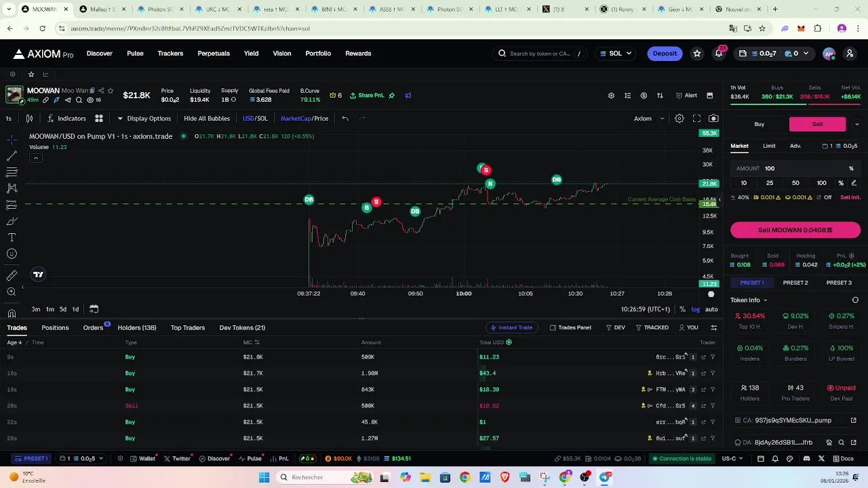The width and height of the screenshot is (868, 488).
Task: Filter trades by TRACKED wallets
Action: (x=652, y=327)
